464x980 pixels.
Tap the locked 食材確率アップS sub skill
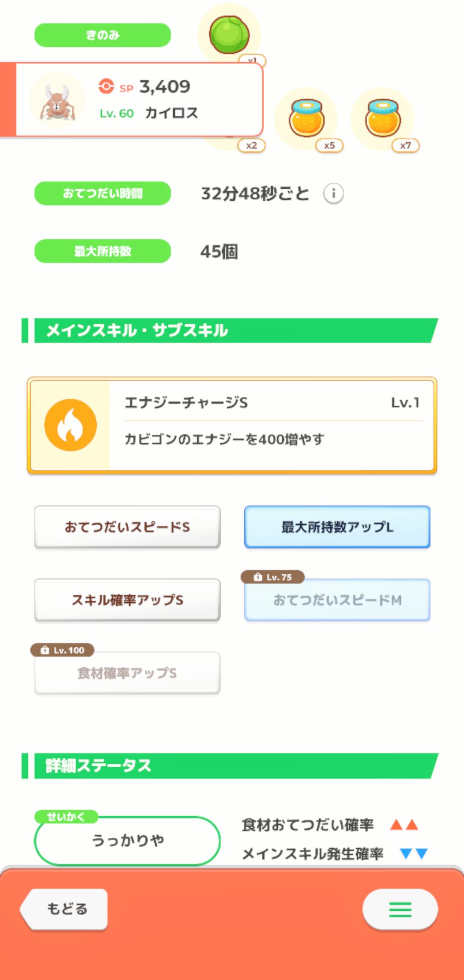point(127,673)
